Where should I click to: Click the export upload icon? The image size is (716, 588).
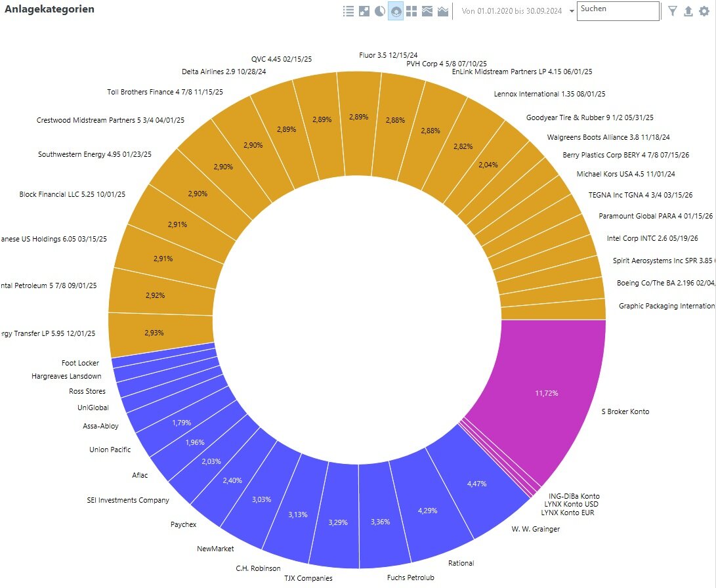click(688, 11)
